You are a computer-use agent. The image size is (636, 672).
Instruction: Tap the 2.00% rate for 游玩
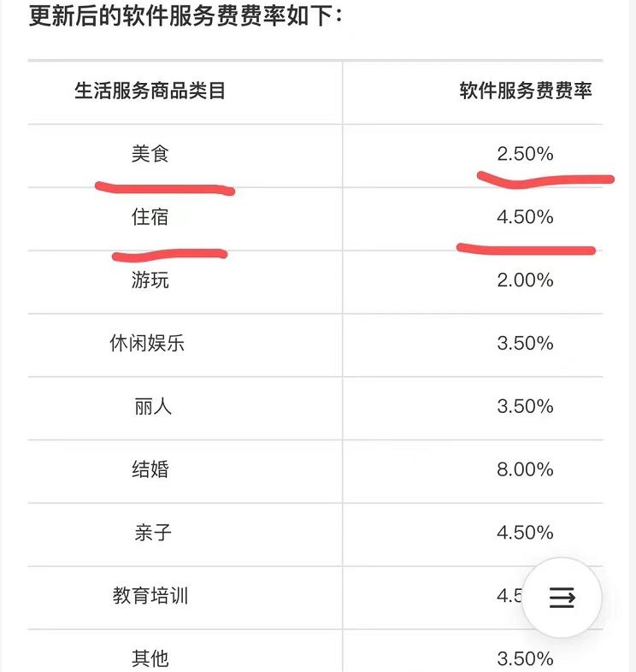tap(525, 280)
